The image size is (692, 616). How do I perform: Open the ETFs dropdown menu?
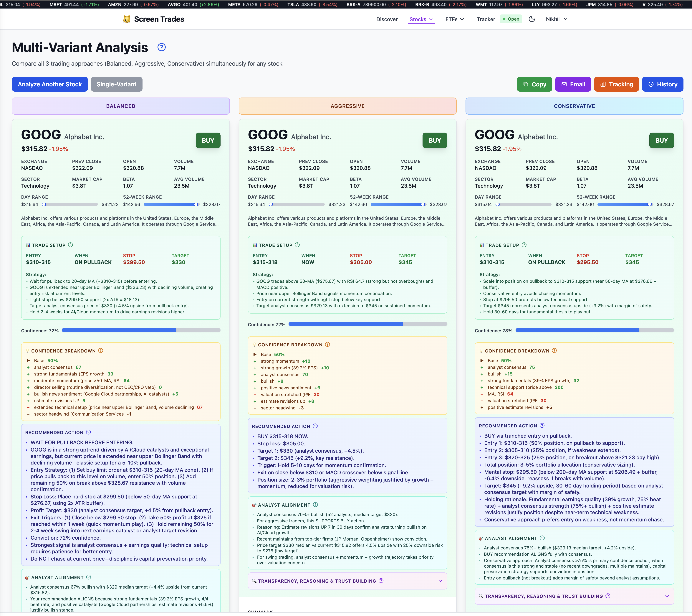pos(454,19)
